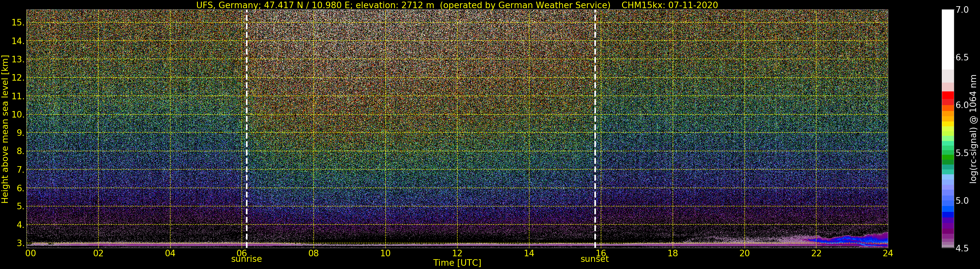The width and height of the screenshot is (980, 269).
Task: Click the '18' time tick label
Action: [673, 253]
